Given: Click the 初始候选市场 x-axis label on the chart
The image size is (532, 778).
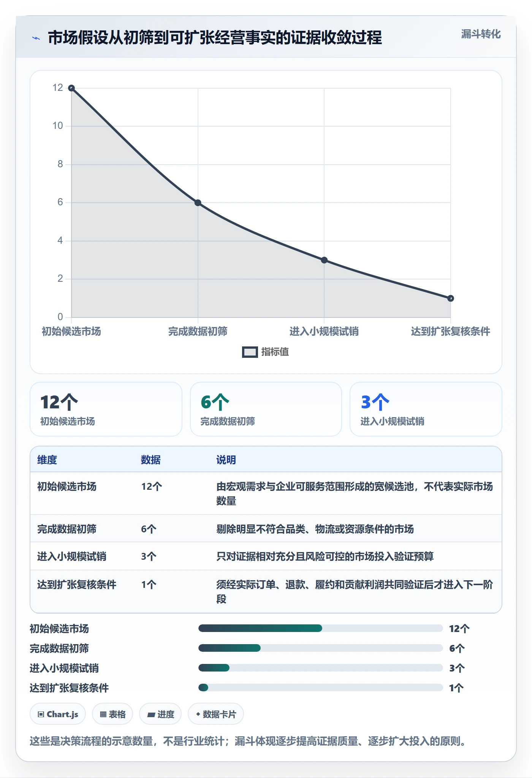Looking at the screenshot, I should 71,332.
